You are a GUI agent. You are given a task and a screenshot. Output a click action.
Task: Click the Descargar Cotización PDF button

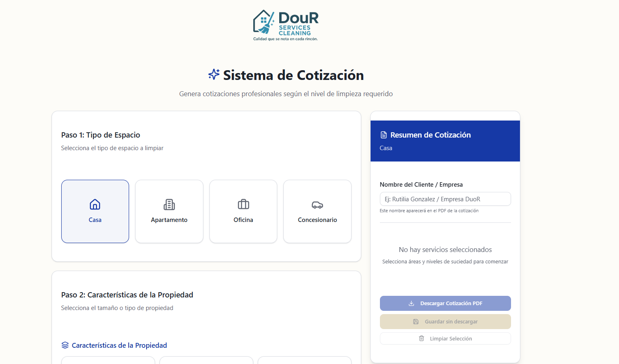coord(445,303)
